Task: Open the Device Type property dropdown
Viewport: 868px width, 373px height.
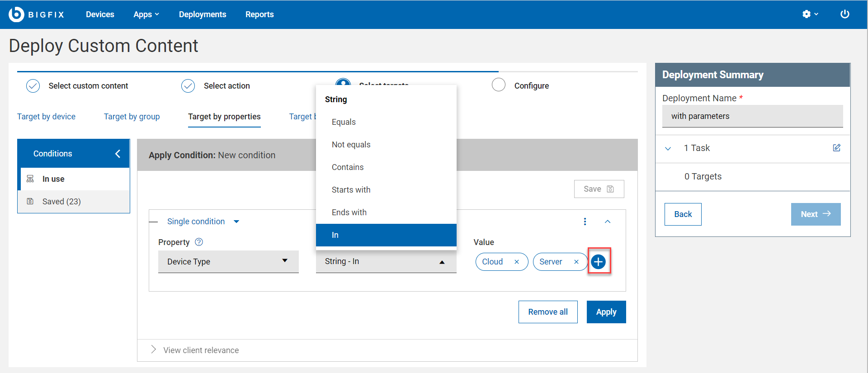Action: 228,261
